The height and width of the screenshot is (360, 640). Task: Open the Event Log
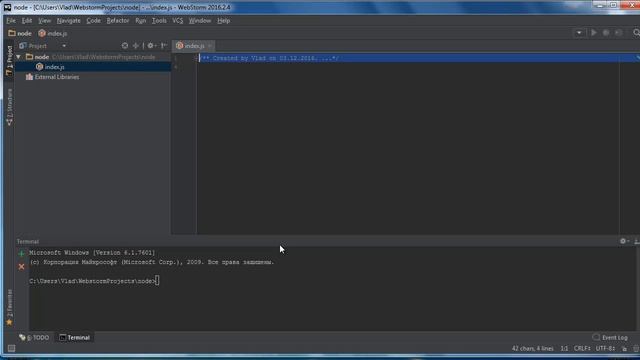click(610, 338)
